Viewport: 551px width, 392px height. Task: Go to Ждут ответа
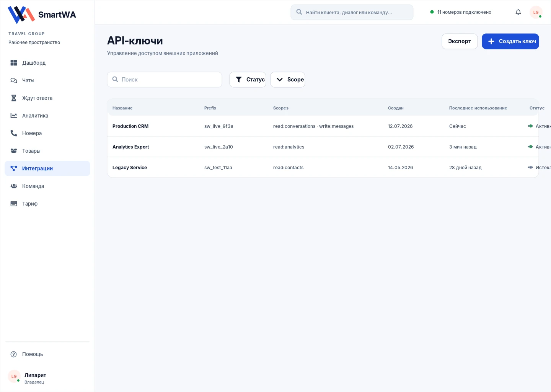coord(47,98)
